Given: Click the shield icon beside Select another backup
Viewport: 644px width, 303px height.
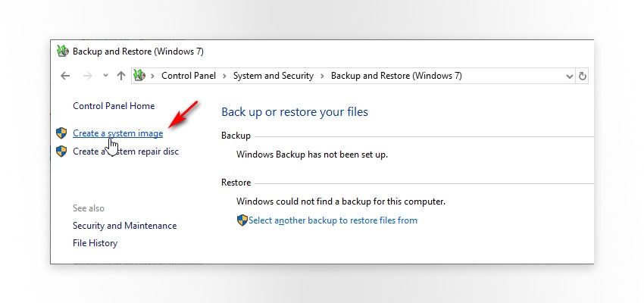Looking at the screenshot, I should 242,220.
